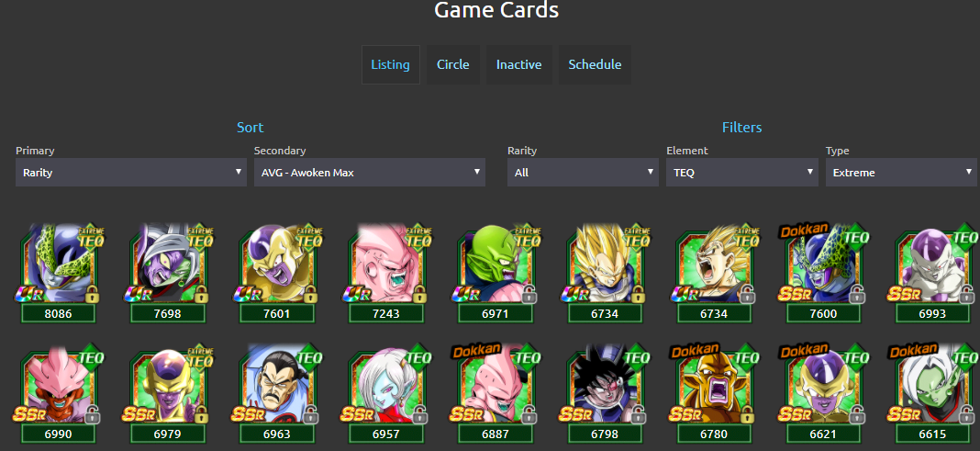Open the Element filter dropdown showing TEQ
Image resolution: width=980 pixels, height=451 pixels.
pyautogui.click(x=741, y=172)
